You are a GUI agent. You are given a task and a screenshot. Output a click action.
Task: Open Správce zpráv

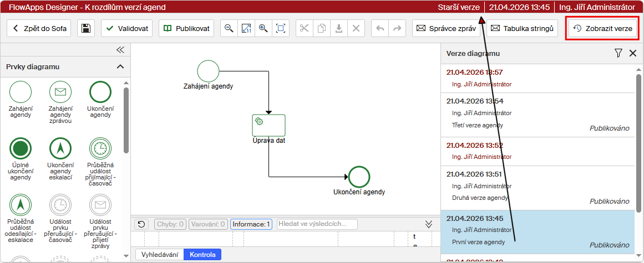(x=446, y=28)
